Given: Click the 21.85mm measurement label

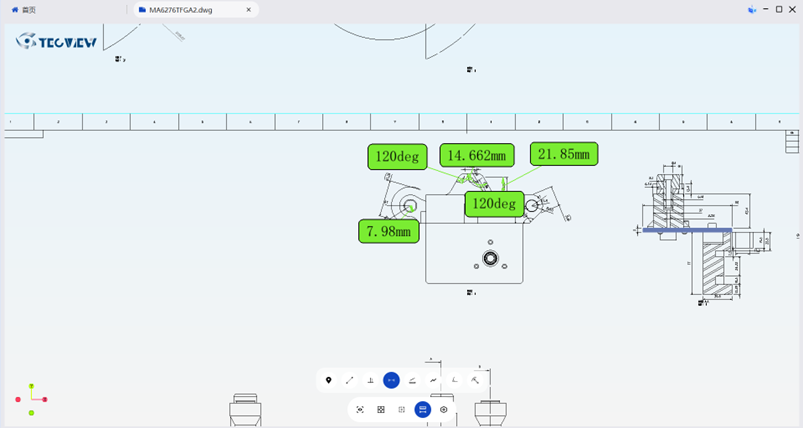Looking at the screenshot, I should pyautogui.click(x=564, y=154).
